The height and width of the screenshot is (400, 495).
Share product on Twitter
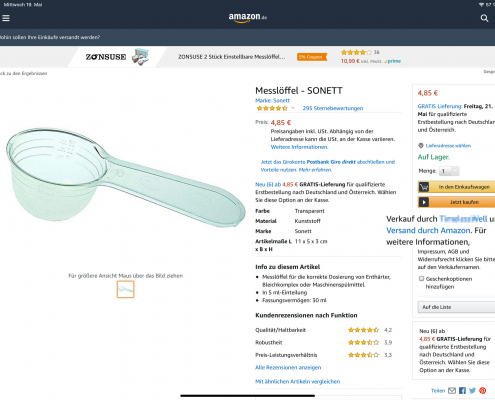point(472,390)
